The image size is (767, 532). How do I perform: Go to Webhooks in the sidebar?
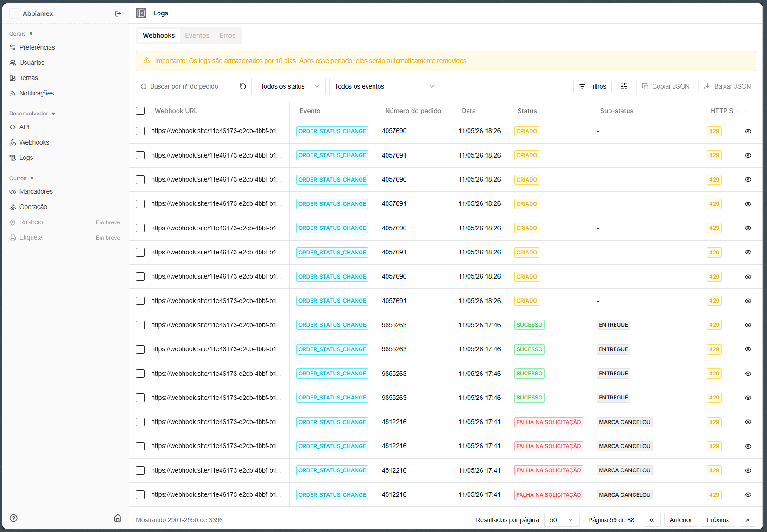[x=34, y=142]
